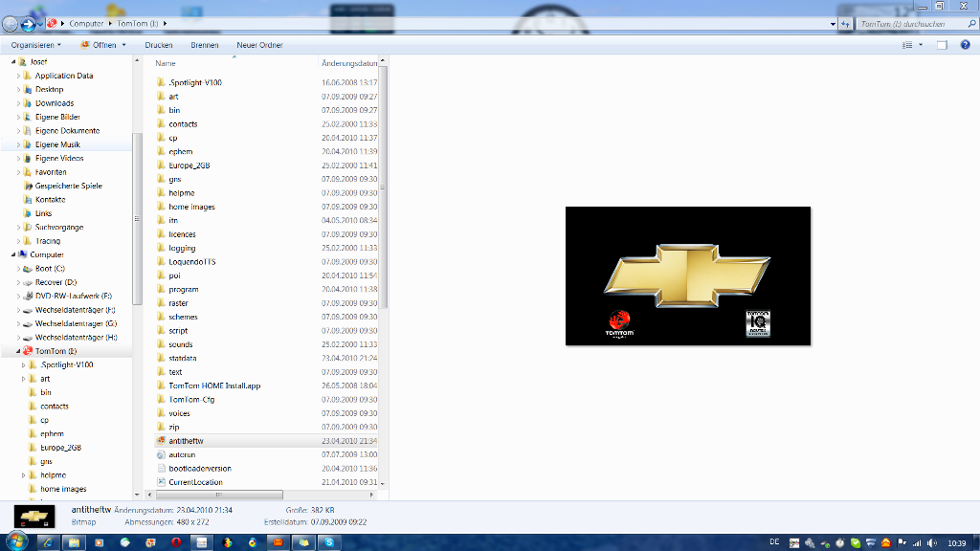Expand the Boot (C:) drive node
Screen dimensions: 980x551
(19, 269)
